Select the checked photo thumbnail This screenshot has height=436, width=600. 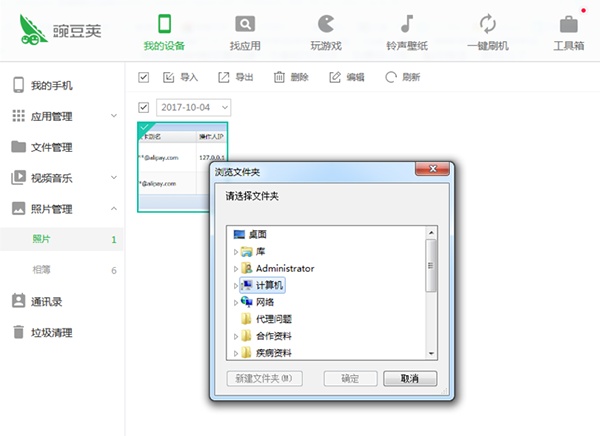click(182, 167)
